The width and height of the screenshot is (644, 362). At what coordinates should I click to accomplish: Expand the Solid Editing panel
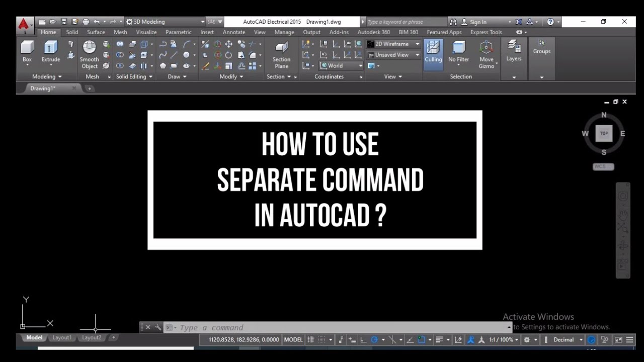click(x=134, y=76)
